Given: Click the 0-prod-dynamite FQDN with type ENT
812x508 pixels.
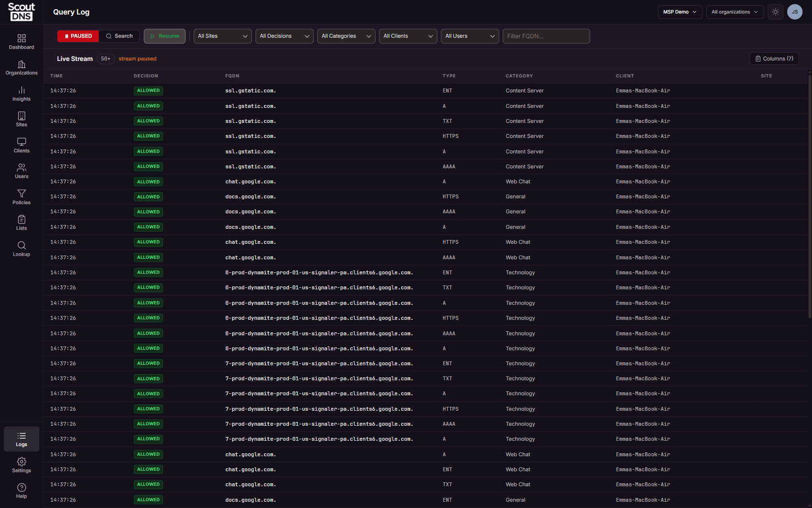Looking at the screenshot, I should tap(319, 273).
